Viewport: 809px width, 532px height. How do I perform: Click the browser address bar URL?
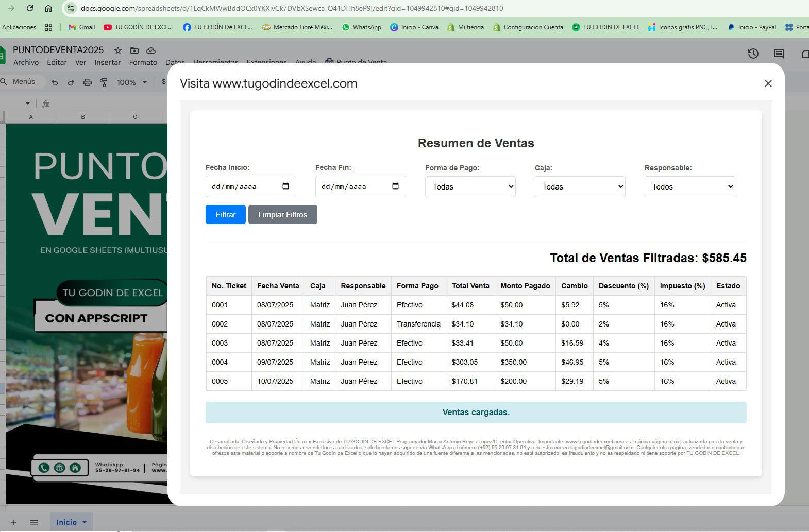292,8
